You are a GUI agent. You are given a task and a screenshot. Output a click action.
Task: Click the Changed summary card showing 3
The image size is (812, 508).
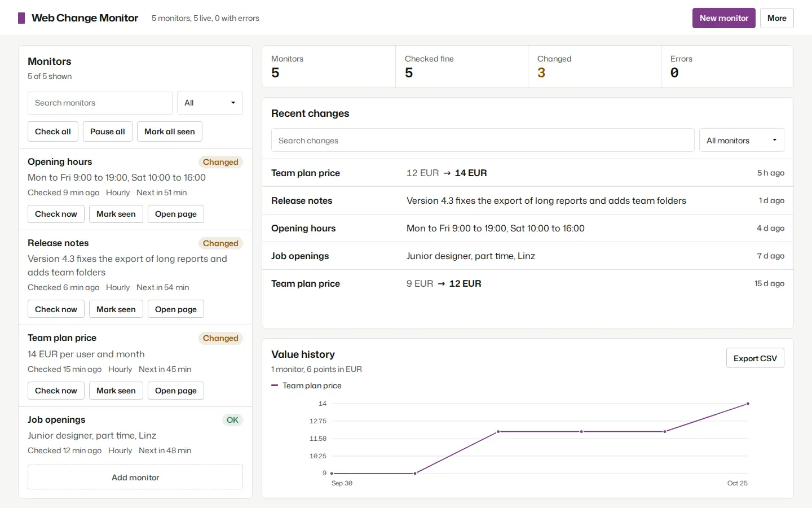594,67
